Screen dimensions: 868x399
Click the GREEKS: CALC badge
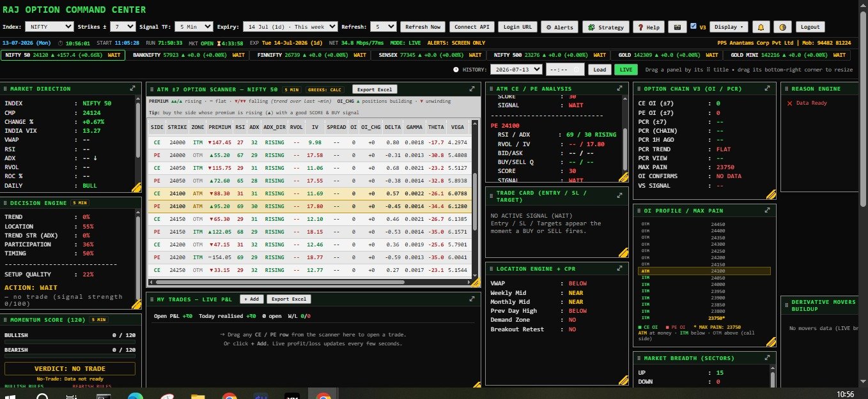[325, 89]
